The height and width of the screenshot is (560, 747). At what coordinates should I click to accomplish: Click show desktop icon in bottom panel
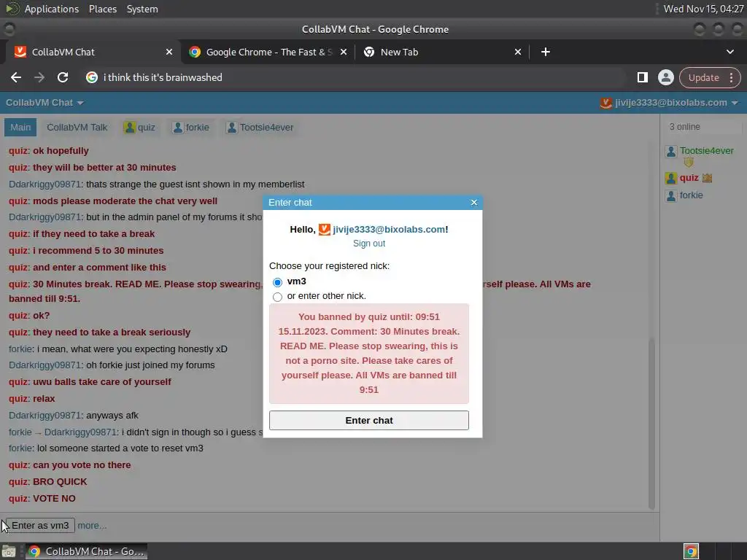click(x=9, y=551)
